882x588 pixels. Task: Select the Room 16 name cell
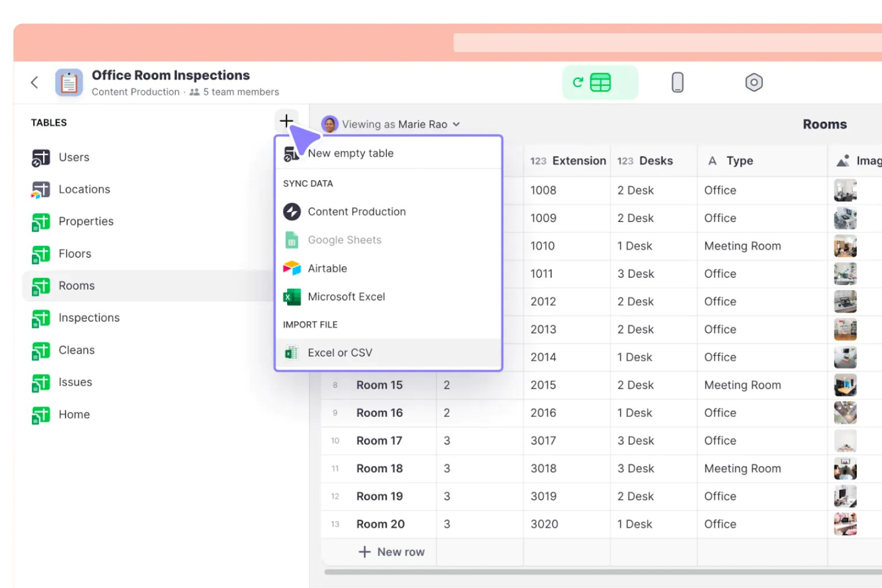click(379, 413)
